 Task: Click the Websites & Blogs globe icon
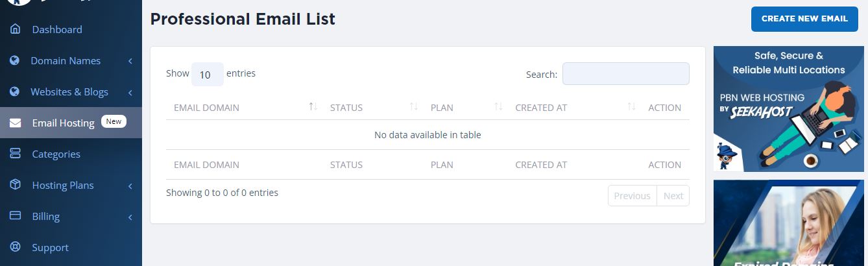click(16, 91)
